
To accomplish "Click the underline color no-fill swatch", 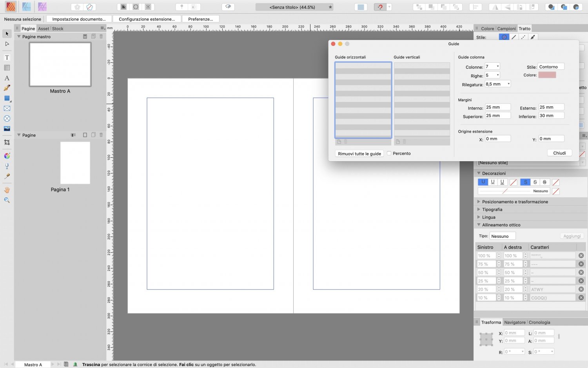I will pos(514,182).
